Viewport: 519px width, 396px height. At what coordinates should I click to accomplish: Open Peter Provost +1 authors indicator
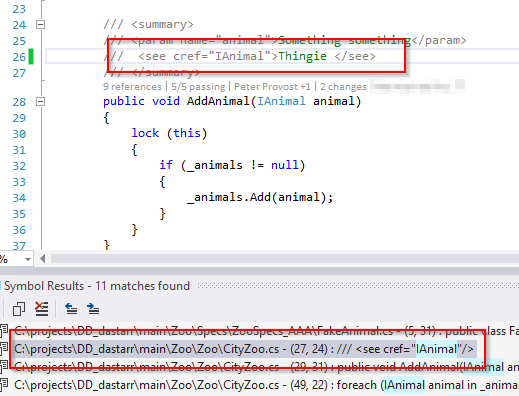pos(272,87)
